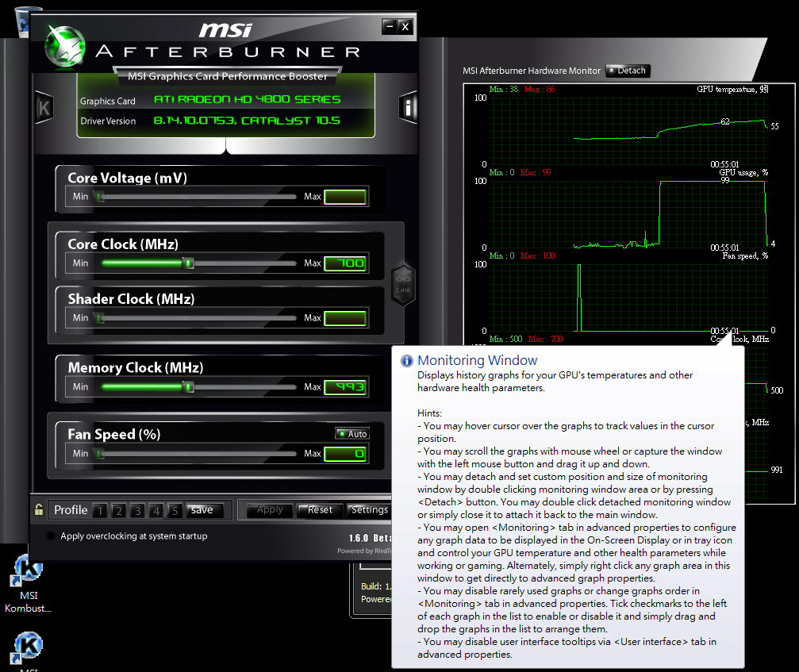Click the Core Clock value field 700

pos(345,263)
